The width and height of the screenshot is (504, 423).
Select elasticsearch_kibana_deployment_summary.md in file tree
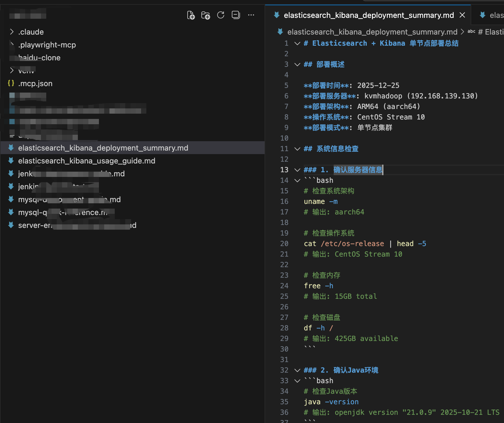click(133, 148)
